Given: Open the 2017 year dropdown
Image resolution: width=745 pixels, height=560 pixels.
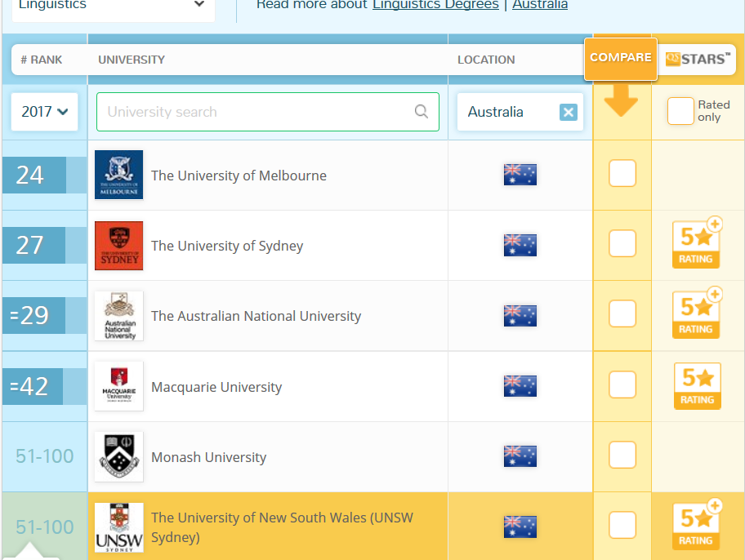Looking at the screenshot, I should click(45, 112).
